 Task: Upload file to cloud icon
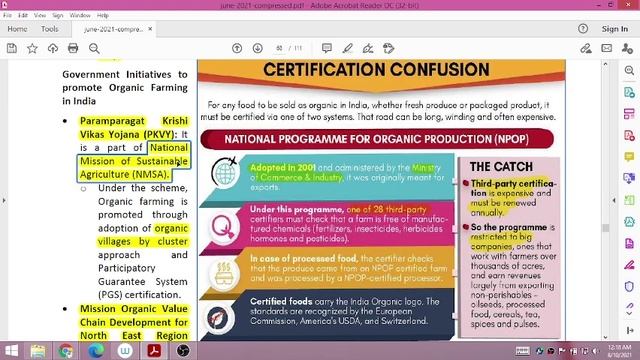point(53,48)
